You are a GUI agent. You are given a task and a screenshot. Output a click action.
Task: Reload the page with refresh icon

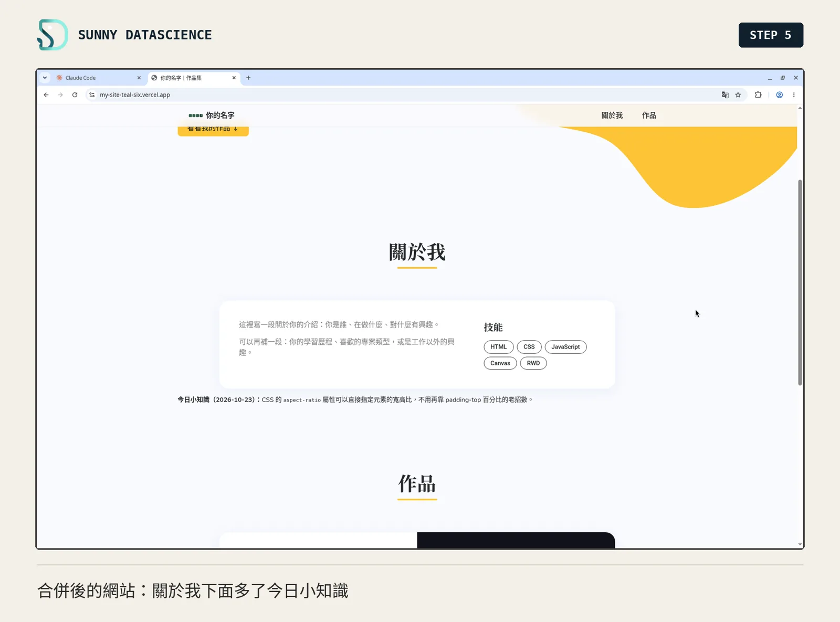75,95
